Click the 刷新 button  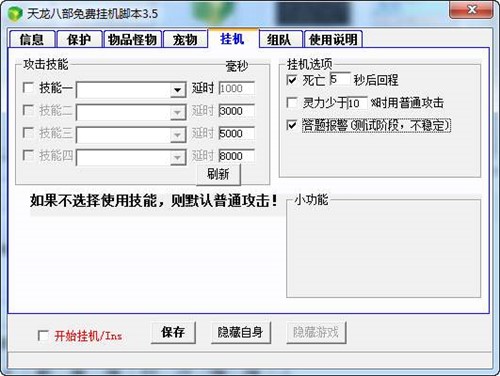pos(218,175)
